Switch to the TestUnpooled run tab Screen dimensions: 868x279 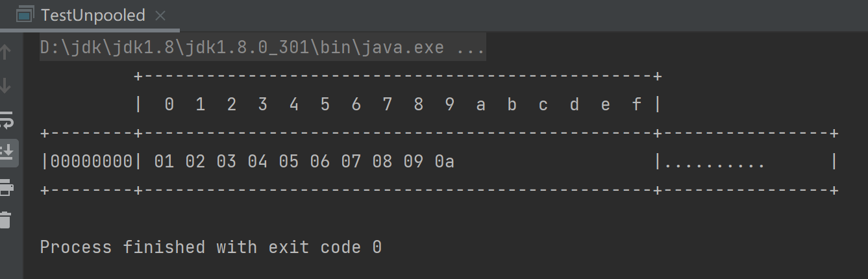(93, 15)
